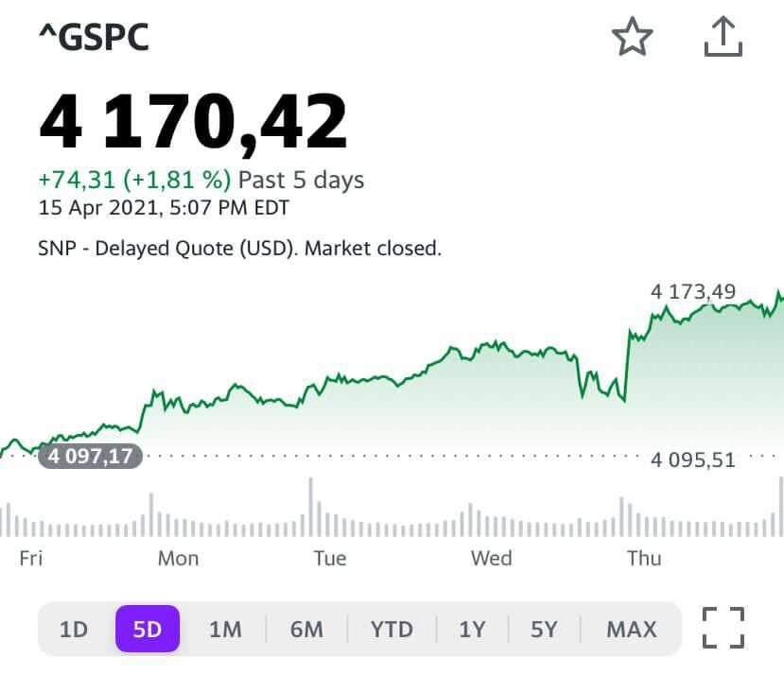Image resolution: width=784 pixels, height=675 pixels.
Task: Reselect the highlighted 5D tab
Action: 148,628
